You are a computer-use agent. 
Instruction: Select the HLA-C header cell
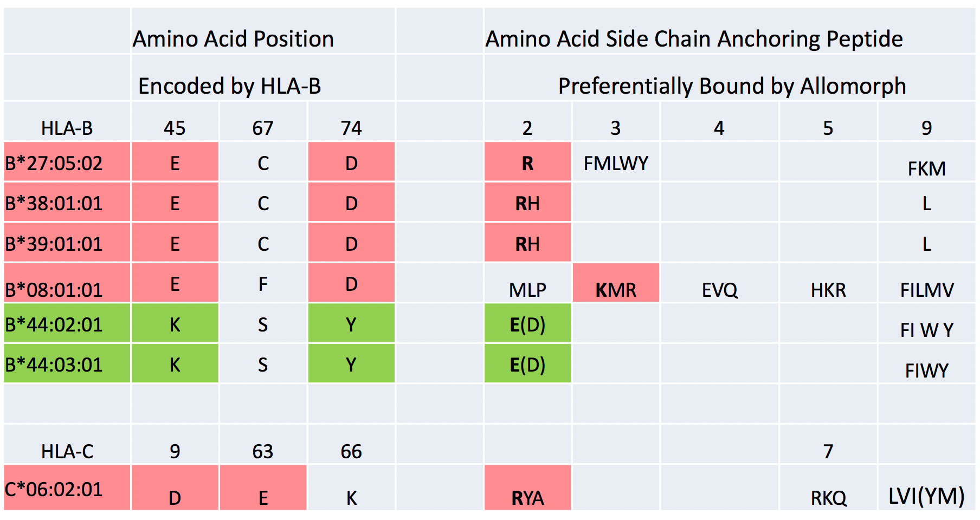pos(67,451)
